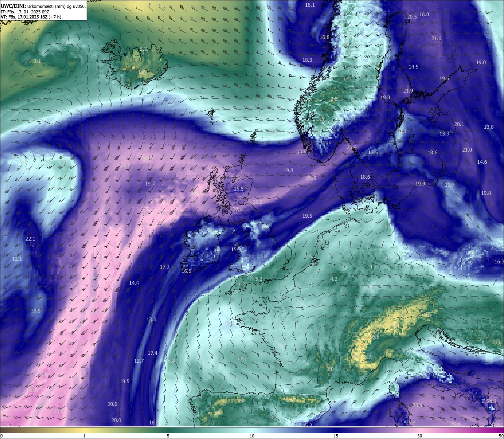The height and width of the screenshot is (439, 504).
Task: Click the 19.7 value west of Scotland
Action: coord(150,183)
